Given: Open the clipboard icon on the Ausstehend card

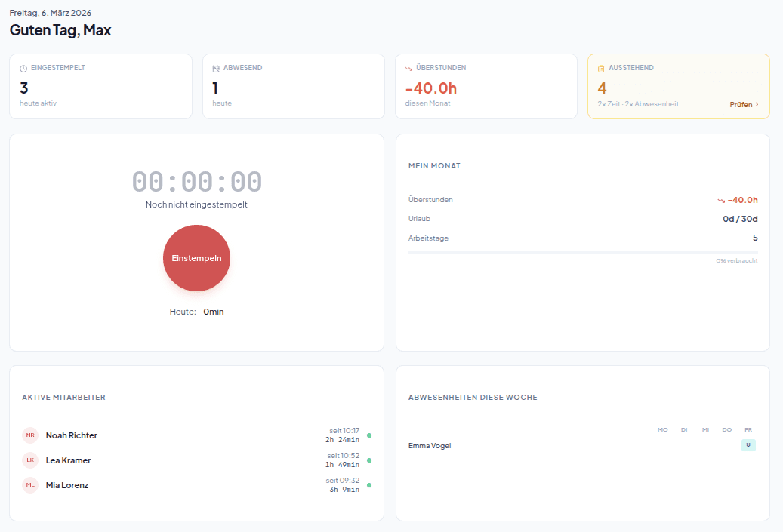Looking at the screenshot, I should pyautogui.click(x=600, y=67).
